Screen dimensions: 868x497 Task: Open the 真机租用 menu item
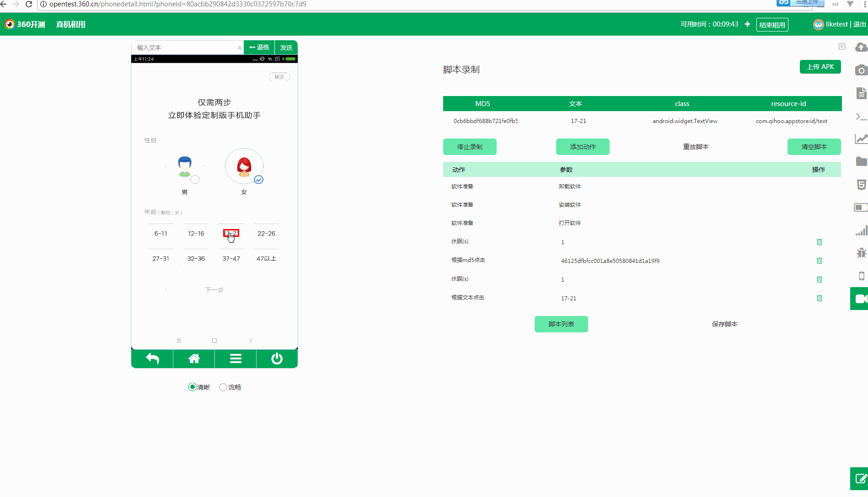[x=71, y=25]
